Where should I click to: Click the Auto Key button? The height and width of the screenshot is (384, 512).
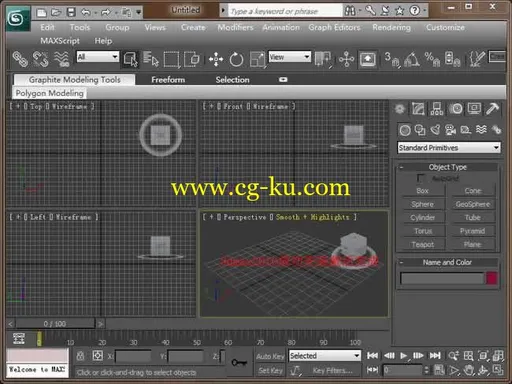[x=270, y=356]
